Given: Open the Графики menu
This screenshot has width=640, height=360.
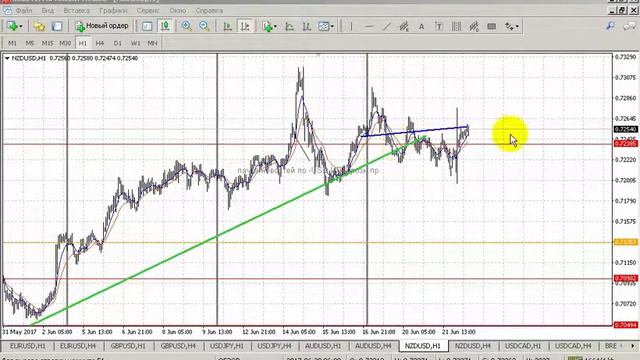Looking at the screenshot, I should [x=113, y=11].
